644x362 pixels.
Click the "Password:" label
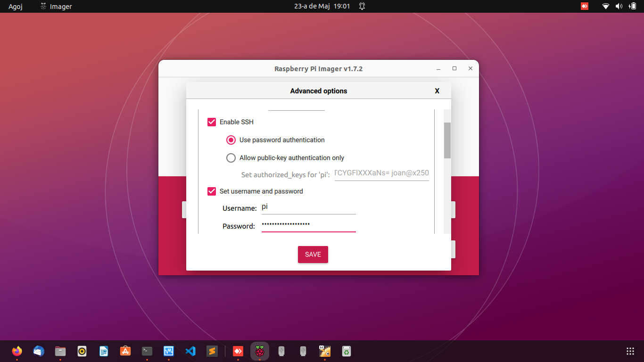click(239, 226)
